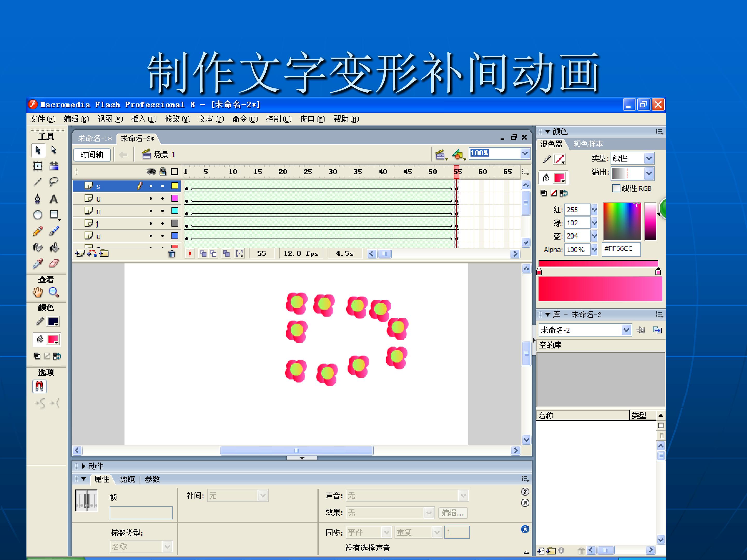Click the Swap Colors button in mixer
Viewport: 747px width, 560px height.
(564, 193)
